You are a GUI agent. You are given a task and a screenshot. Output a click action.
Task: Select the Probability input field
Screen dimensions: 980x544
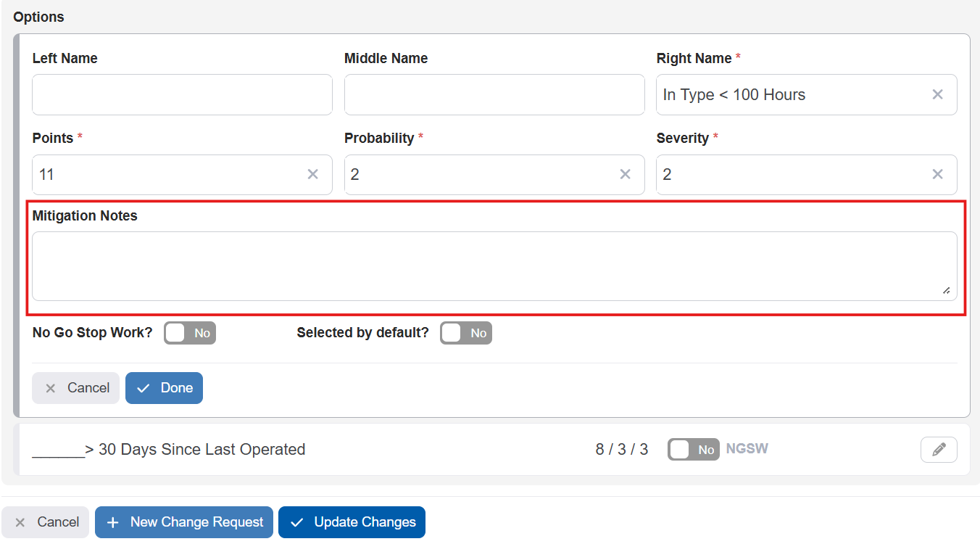pyautogui.click(x=478, y=175)
